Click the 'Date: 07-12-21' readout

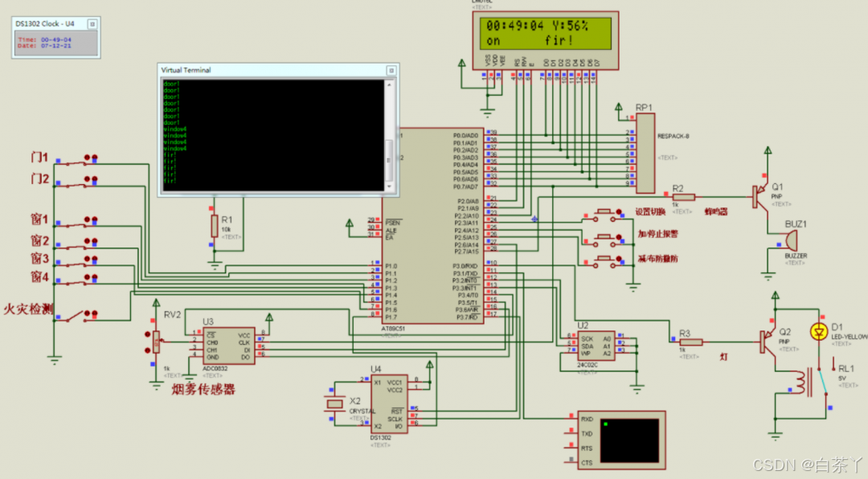tap(45, 45)
